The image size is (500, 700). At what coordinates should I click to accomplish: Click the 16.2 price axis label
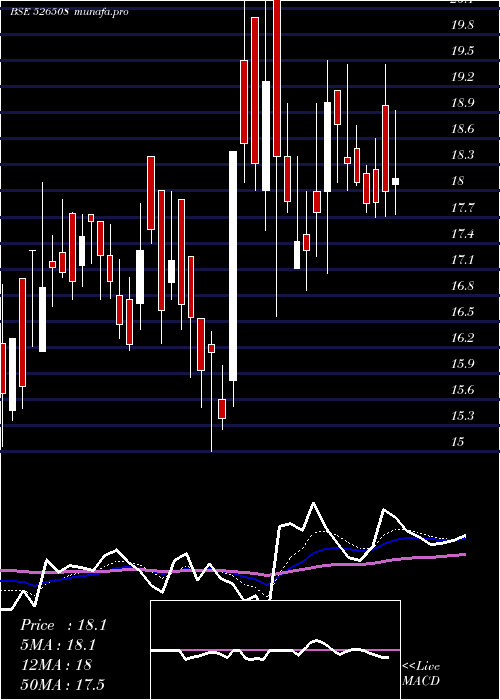462,338
